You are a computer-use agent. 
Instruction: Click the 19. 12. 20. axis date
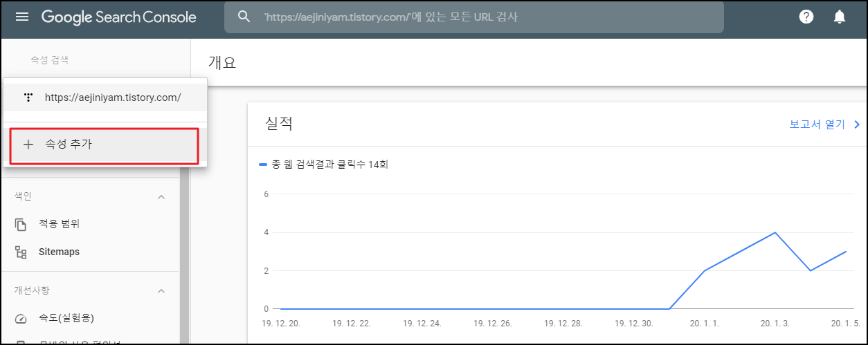point(281,323)
